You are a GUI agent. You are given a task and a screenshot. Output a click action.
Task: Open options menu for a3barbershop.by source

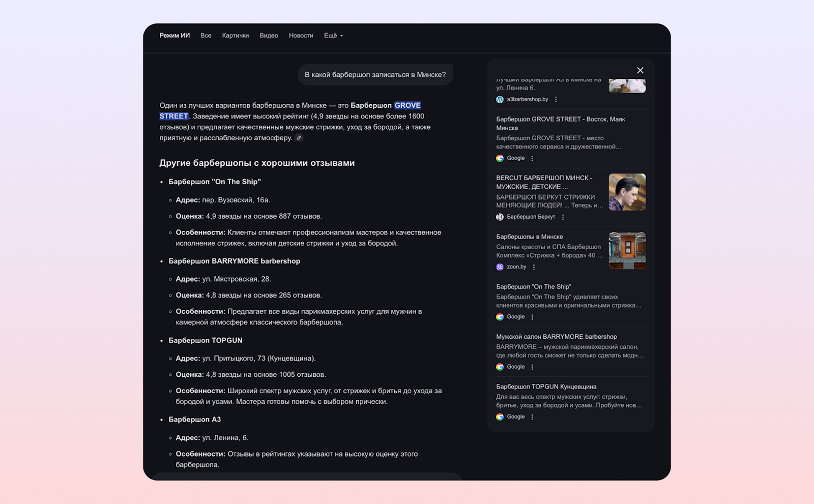tap(556, 100)
